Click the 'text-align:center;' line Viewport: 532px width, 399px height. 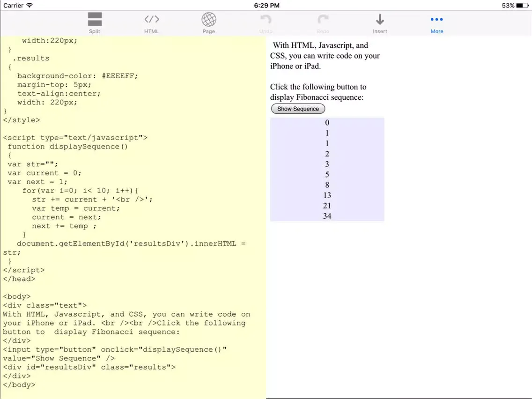coord(59,94)
